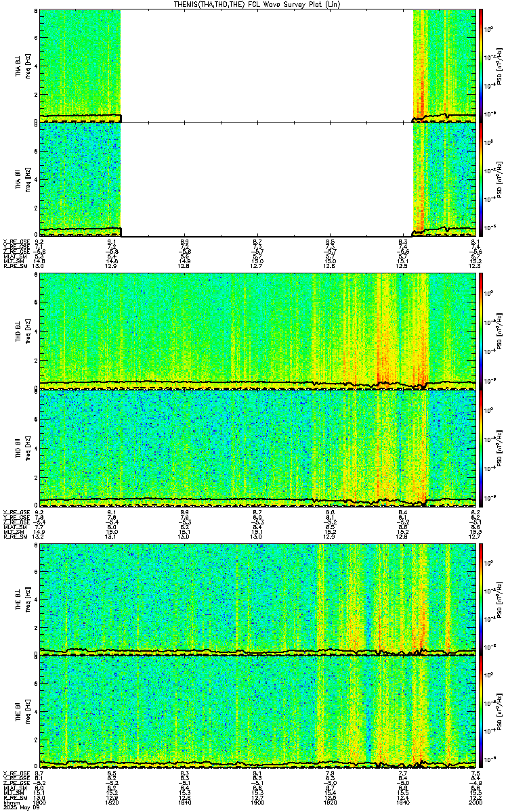Screen dimensions: 508x812
Task: Click the PSD color bar of THA B-perpendicular panel
Action: tap(481, 65)
